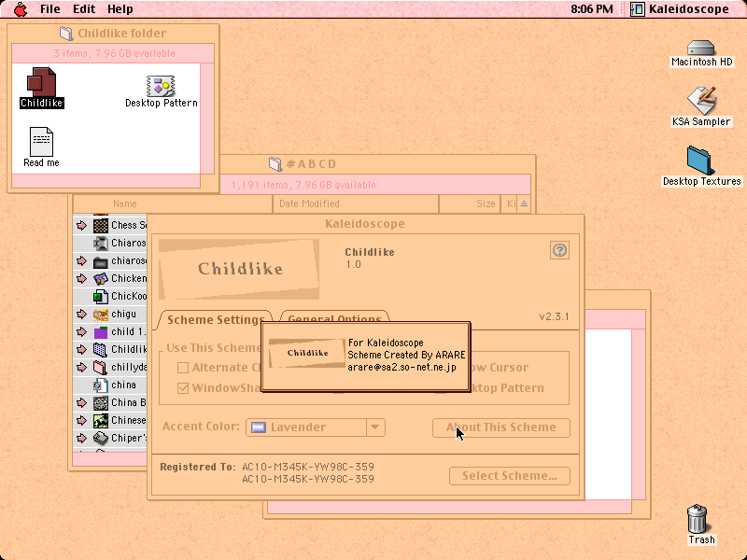Click the registration code text
The width and height of the screenshot is (747, 560).
tap(308, 473)
